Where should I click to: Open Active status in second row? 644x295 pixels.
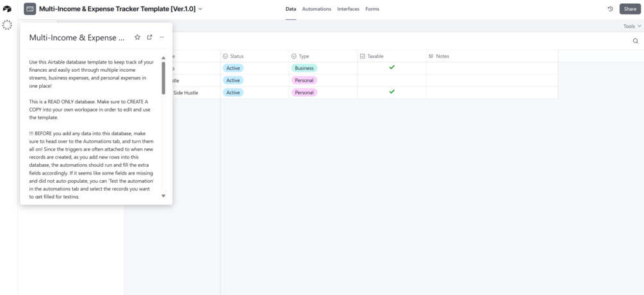233,80
